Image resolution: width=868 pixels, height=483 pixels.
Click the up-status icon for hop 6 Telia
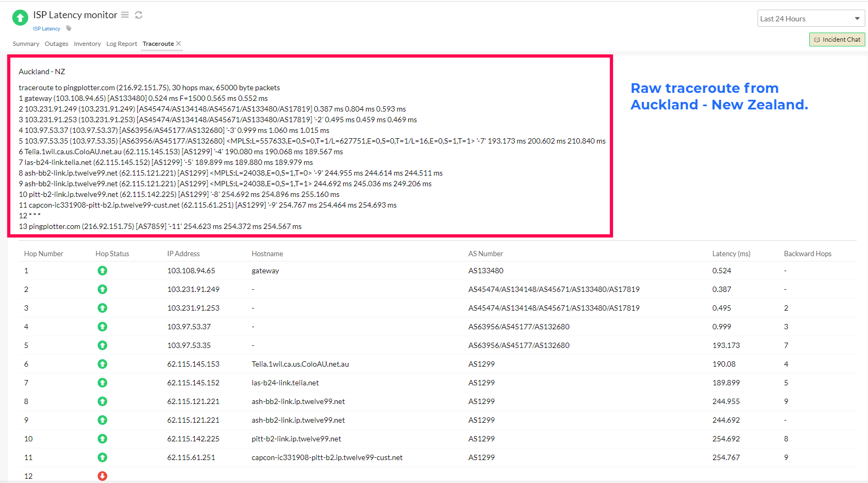pyautogui.click(x=102, y=364)
